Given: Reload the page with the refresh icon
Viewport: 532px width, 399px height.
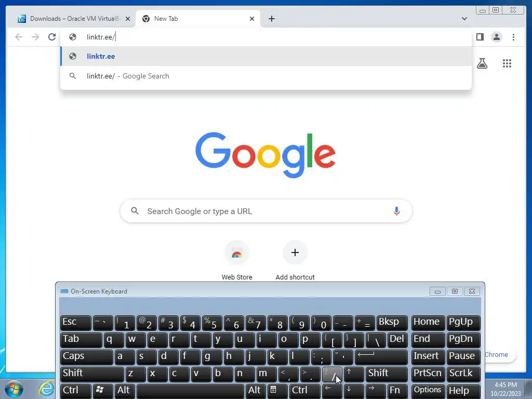Looking at the screenshot, I should click(x=51, y=37).
